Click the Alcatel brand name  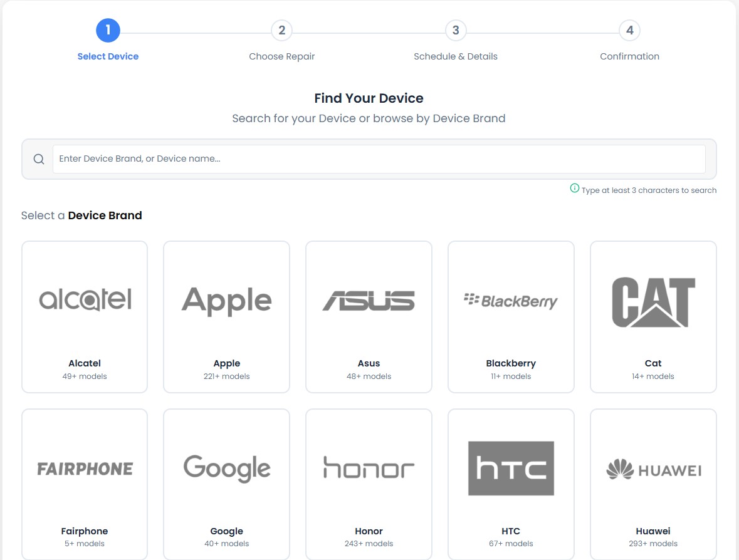[85, 363]
